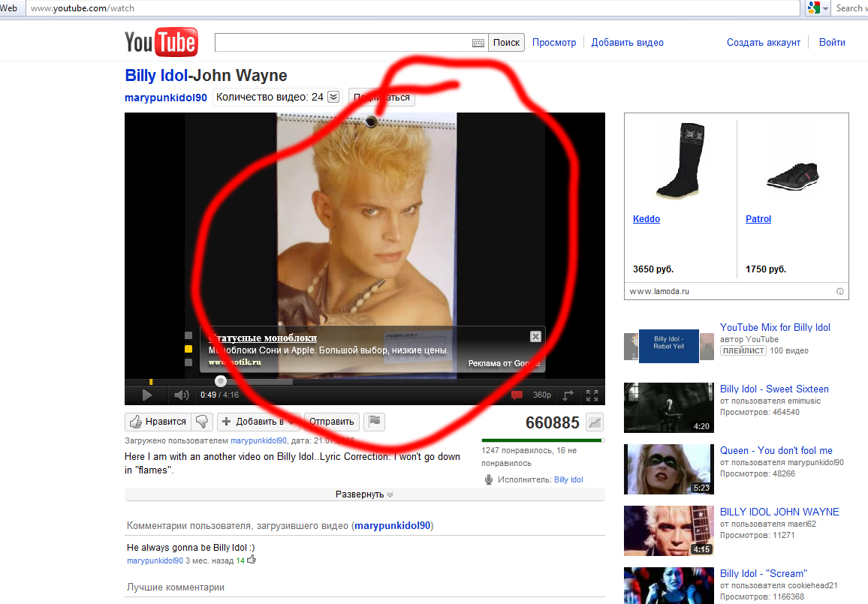The image size is (868, 604).
Task: Click the Billy Idol - Rebel Yell thumbnail
Action: (669, 346)
